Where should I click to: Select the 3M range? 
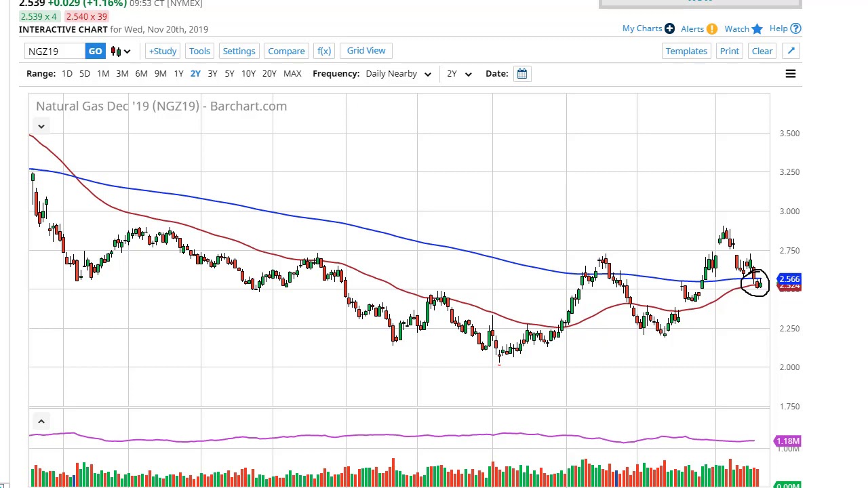(122, 73)
